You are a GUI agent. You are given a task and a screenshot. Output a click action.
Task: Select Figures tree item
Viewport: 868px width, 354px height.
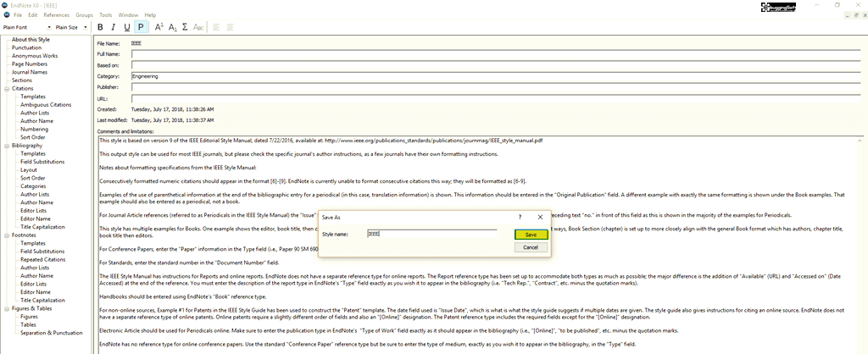point(30,317)
